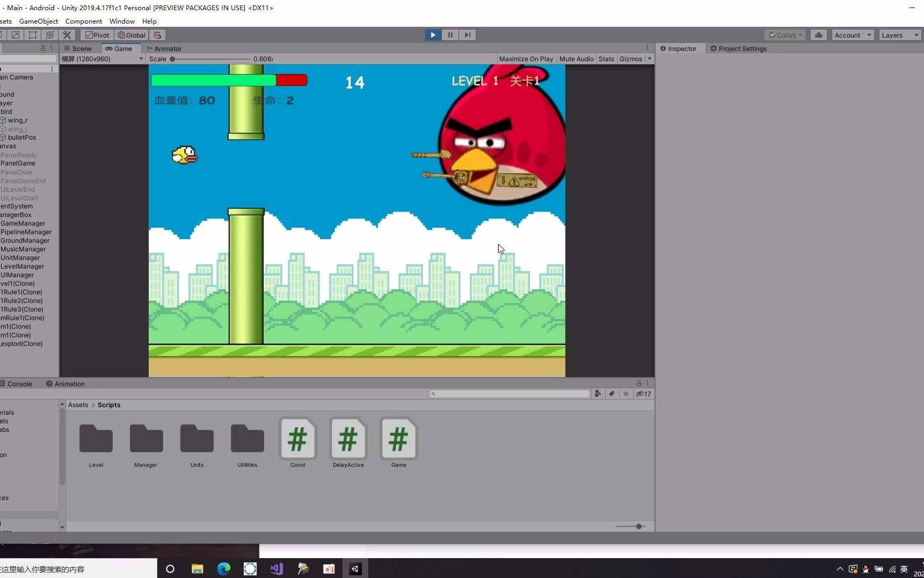Click the Scale slider handle
The height and width of the screenshot is (578, 924).
172,59
